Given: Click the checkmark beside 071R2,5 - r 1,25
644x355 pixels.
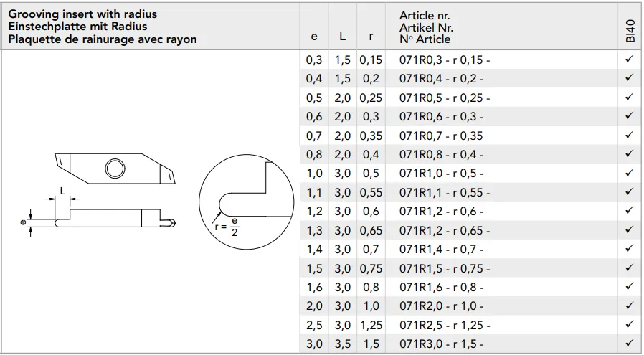Looking at the screenshot, I should [629, 325].
